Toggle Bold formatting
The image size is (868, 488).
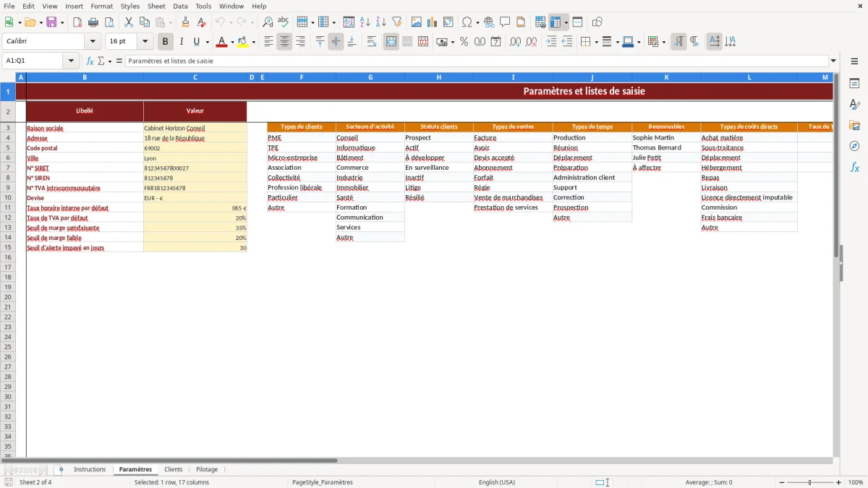click(x=166, y=42)
